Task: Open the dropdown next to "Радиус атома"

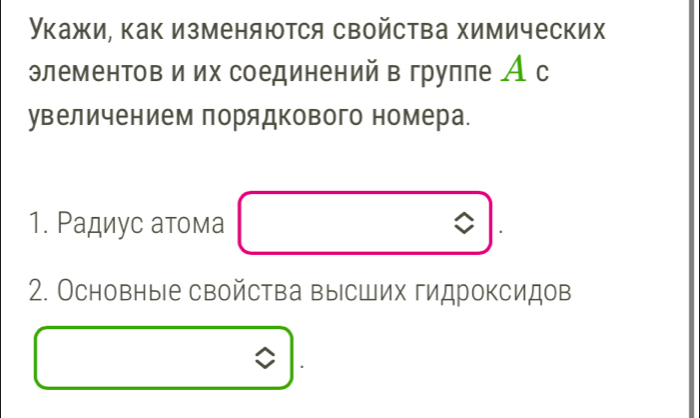Action: click(365, 221)
